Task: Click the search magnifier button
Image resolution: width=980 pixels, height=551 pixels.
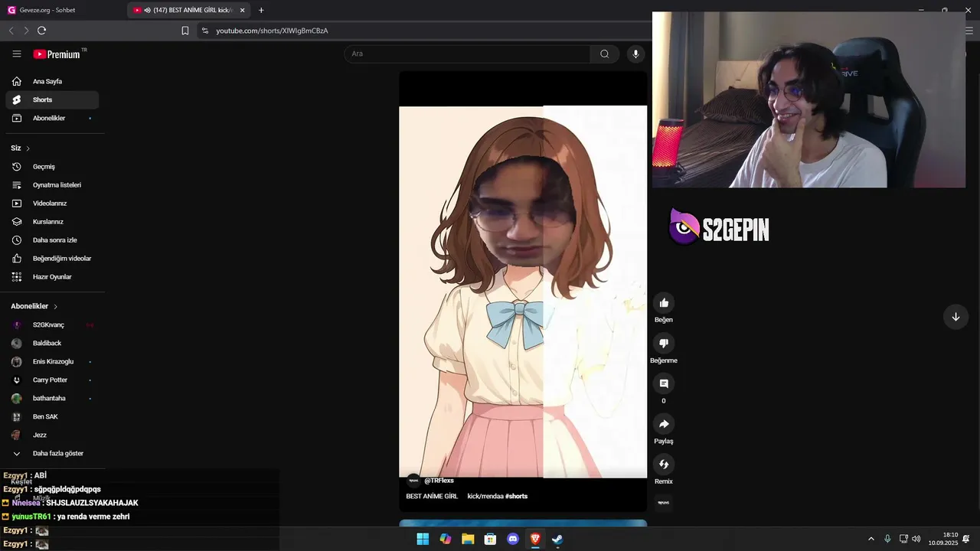Action: (x=604, y=54)
